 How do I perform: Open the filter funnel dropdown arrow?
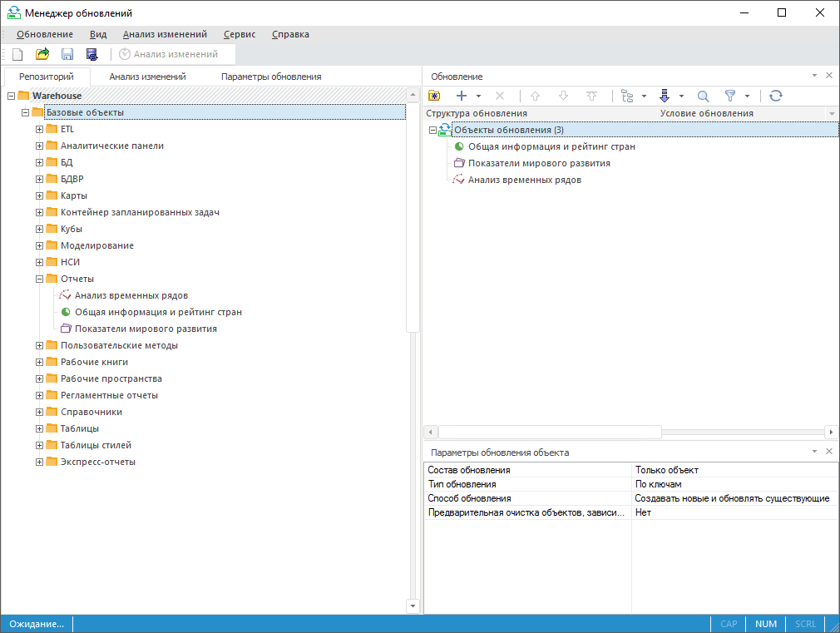747,96
